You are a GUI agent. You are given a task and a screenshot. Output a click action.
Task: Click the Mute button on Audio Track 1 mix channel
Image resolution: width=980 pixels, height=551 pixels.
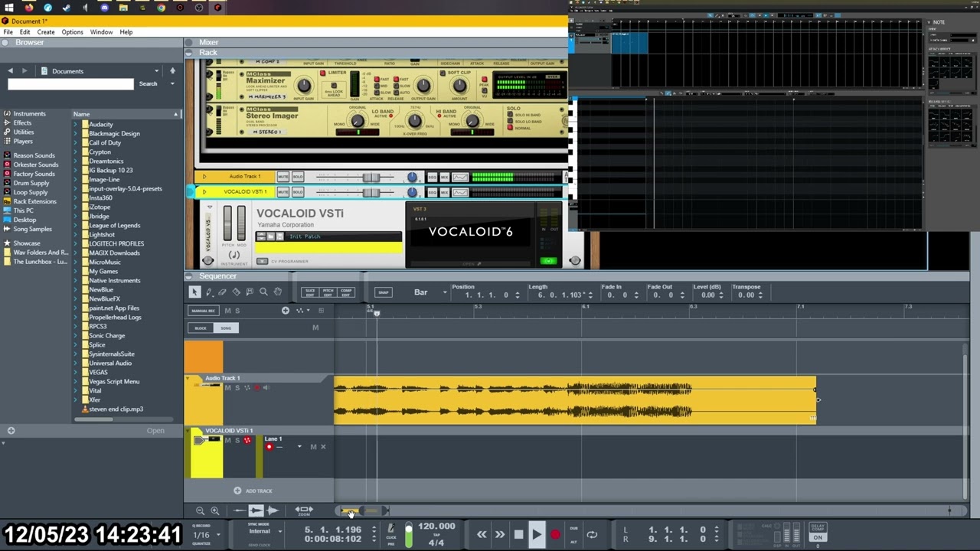283,177
